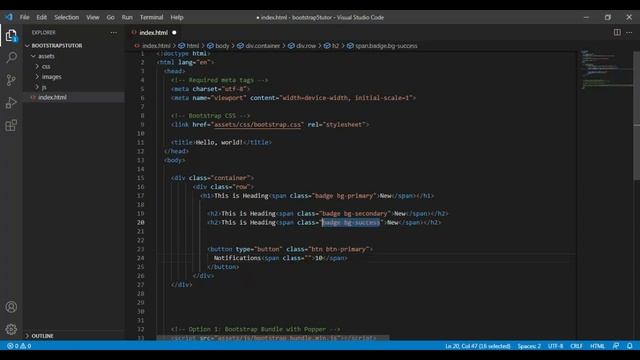This screenshot has height=360, width=640.
Task: Click selected badge bg-success text
Action: pos(351,222)
